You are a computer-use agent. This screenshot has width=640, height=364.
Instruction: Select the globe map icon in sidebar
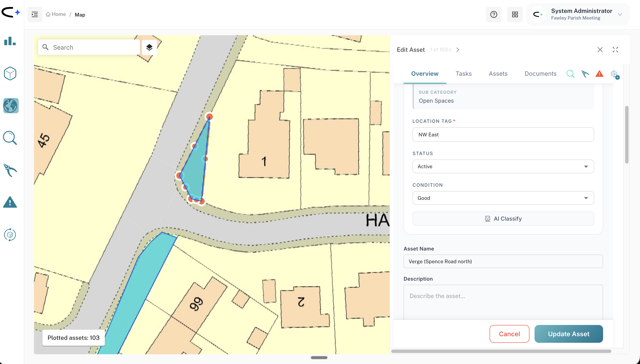pyautogui.click(x=11, y=105)
